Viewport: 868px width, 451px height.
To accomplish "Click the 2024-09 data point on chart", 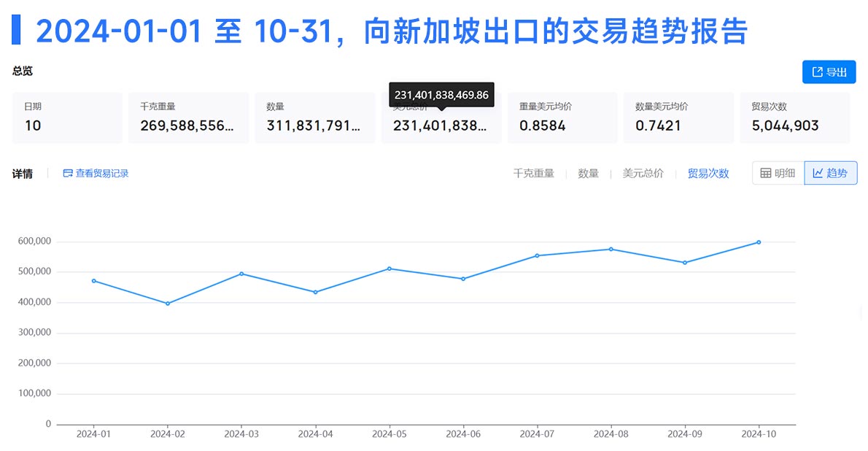I will (685, 263).
